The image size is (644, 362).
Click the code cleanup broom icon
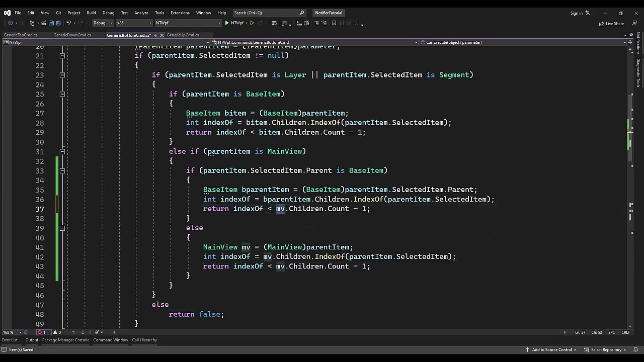(x=97, y=332)
